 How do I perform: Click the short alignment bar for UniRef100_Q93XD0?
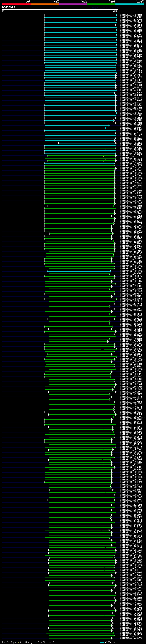[76, 128]
